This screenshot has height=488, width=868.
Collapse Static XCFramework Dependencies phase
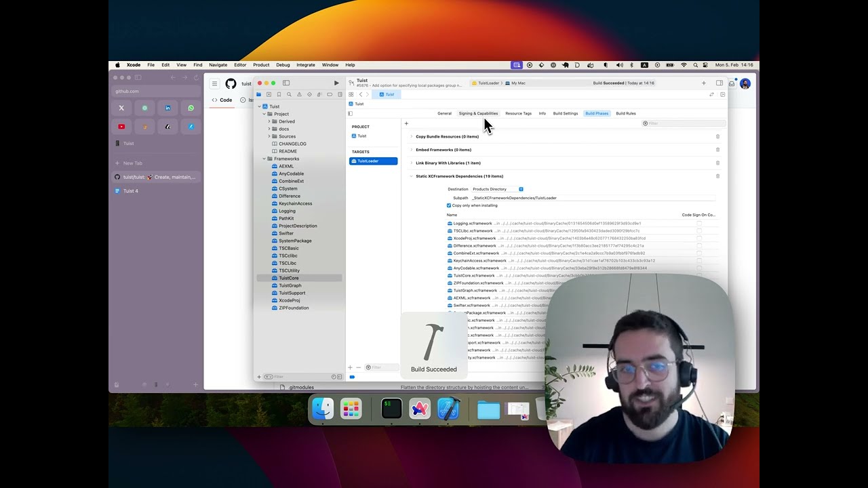pos(411,176)
